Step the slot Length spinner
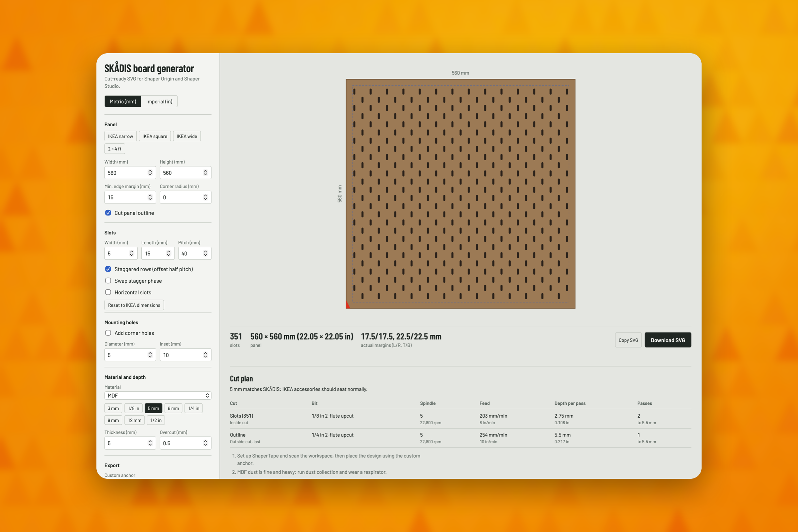798x532 pixels. (168, 253)
